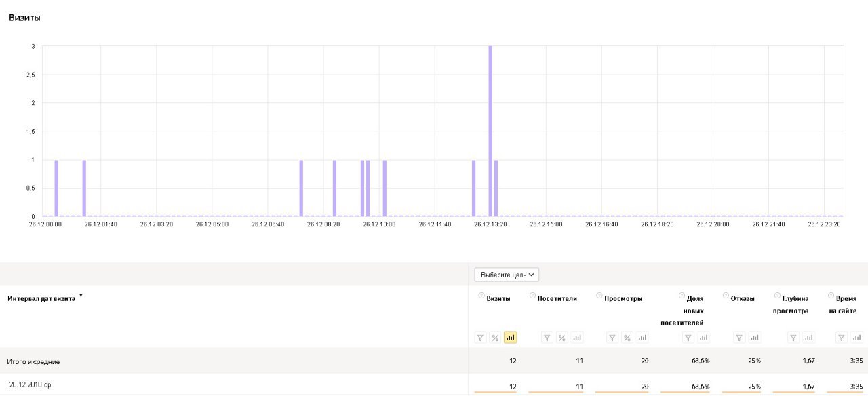This screenshot has width=868, height=396.
Task: Plot Время на сайте on chart
Action: tap(856, 338)
